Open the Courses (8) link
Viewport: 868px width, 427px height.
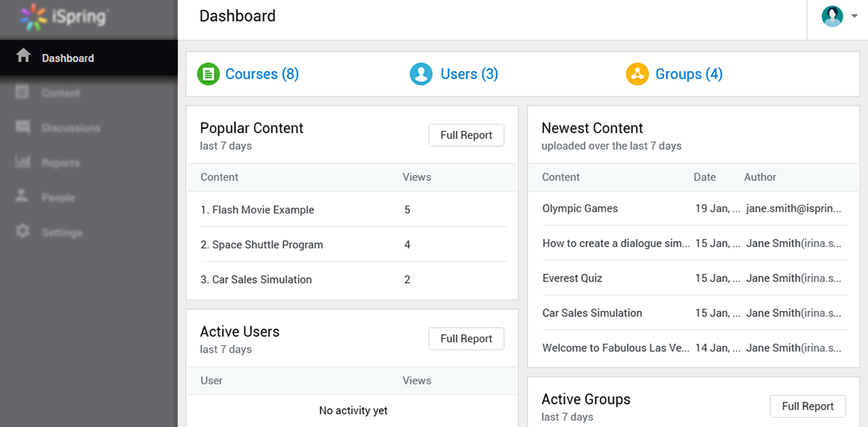point(262,74)
